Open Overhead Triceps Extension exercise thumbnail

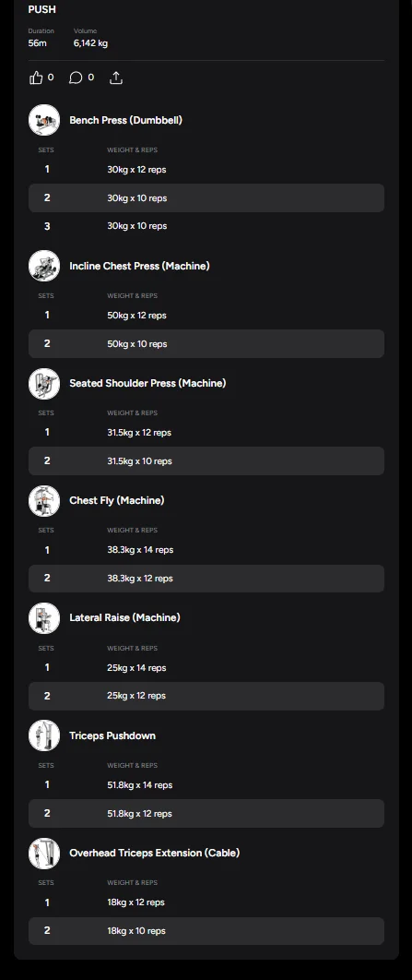[x=44, y=854]
